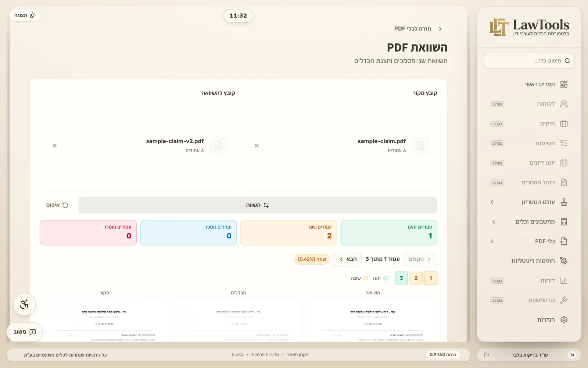The height and width of the screenshot is (368, 588).
Task: Click the sample-claim-v2.pdf document icon
Action: (218, 146)
